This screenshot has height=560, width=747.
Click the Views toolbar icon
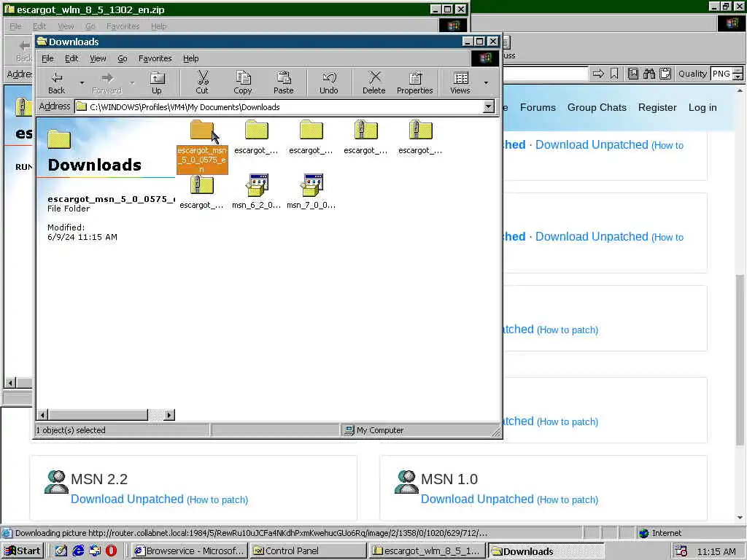coord(460,83)
